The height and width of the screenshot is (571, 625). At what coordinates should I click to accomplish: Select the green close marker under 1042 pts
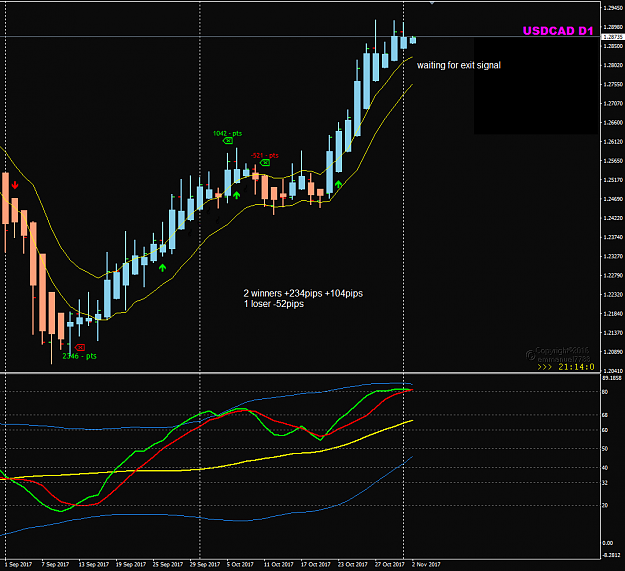228,141
